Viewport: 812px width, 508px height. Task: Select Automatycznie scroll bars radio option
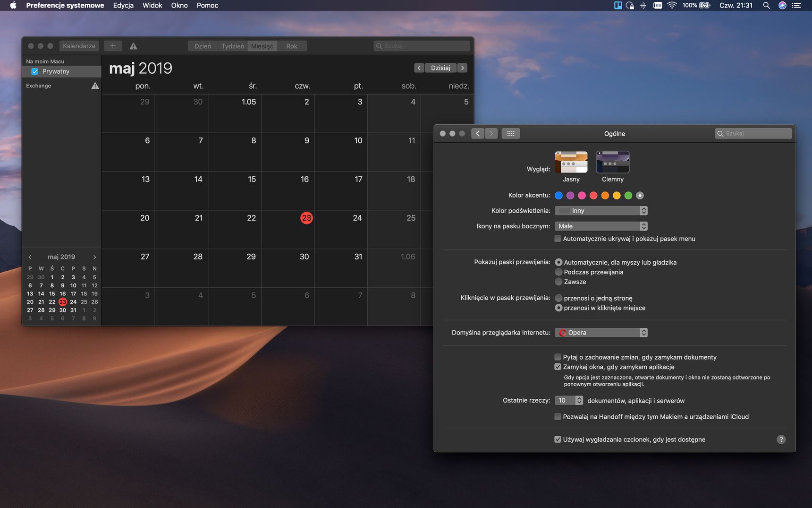[x=558, y=262]
